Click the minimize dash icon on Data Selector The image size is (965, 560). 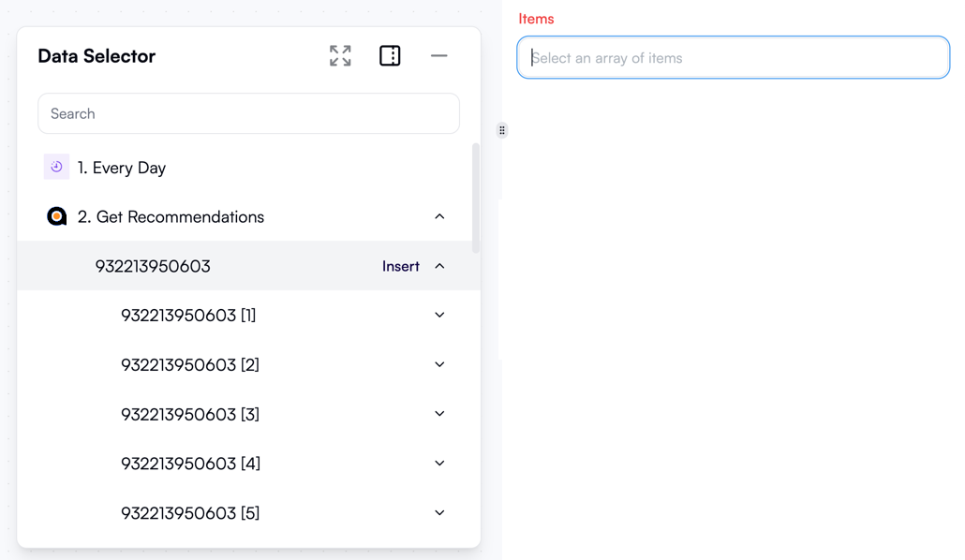coord(439,55)
